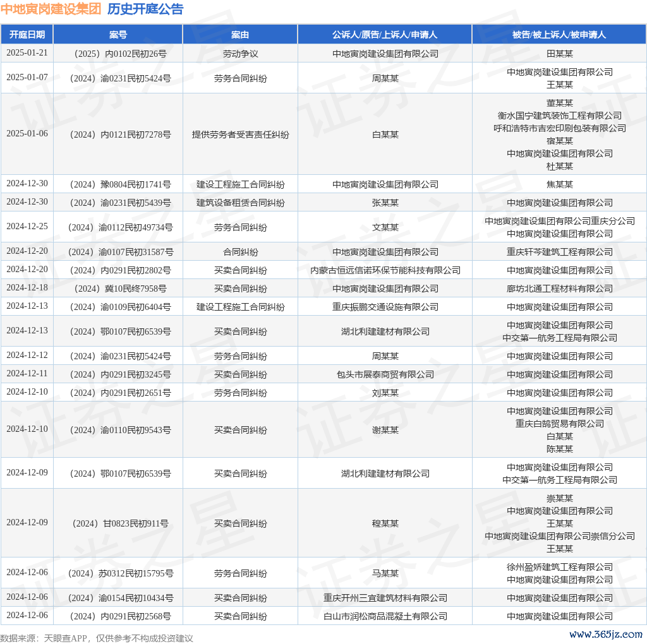
Task: Click plaintiff 文某某
Action: [x=385, y=227]
